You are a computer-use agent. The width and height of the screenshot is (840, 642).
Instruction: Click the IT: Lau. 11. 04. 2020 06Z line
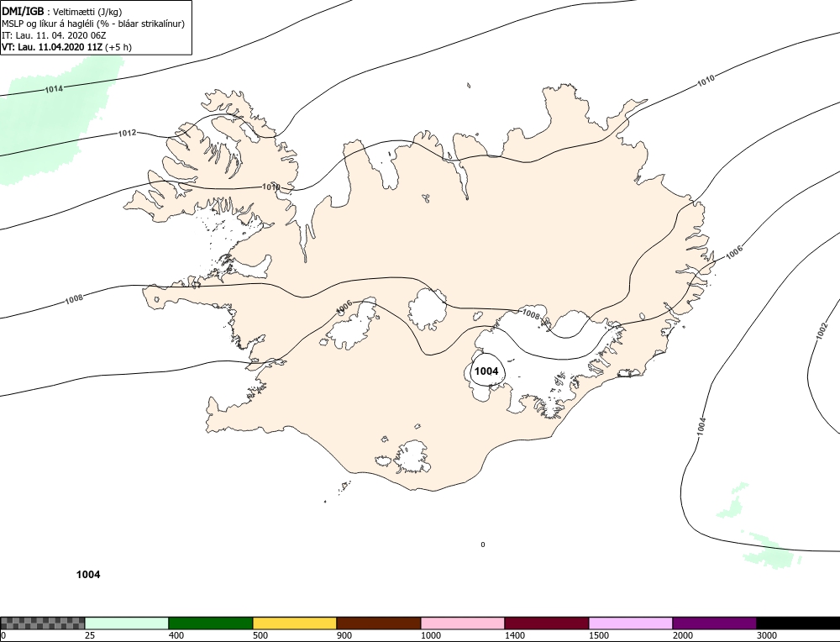[54, 35]
